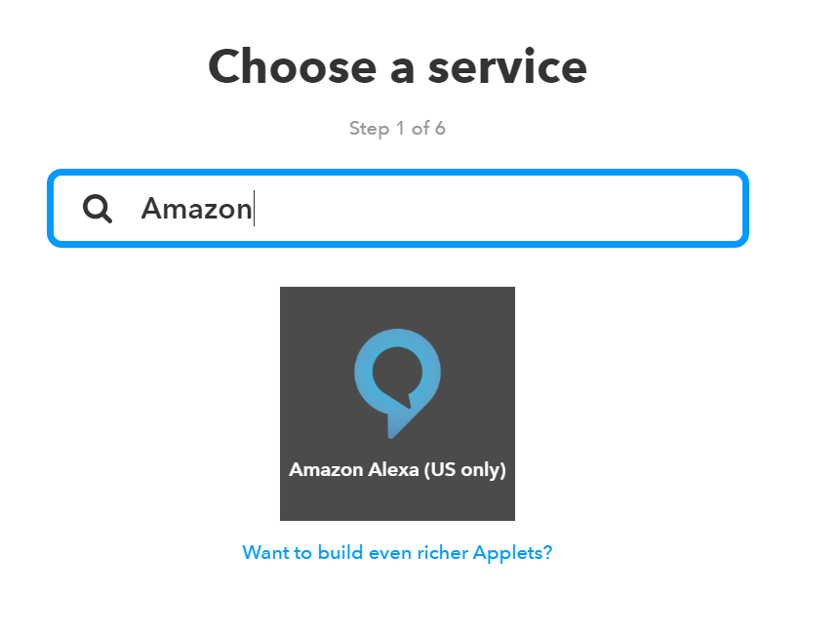Click the 'Step 1 of 6' indicator text

tap(397, 129)
